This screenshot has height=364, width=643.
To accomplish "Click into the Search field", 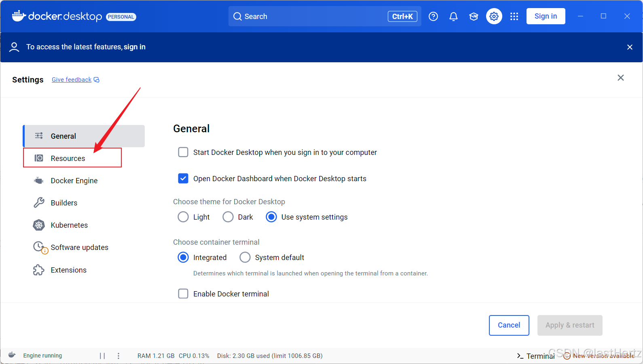I will tap(325, 16).
